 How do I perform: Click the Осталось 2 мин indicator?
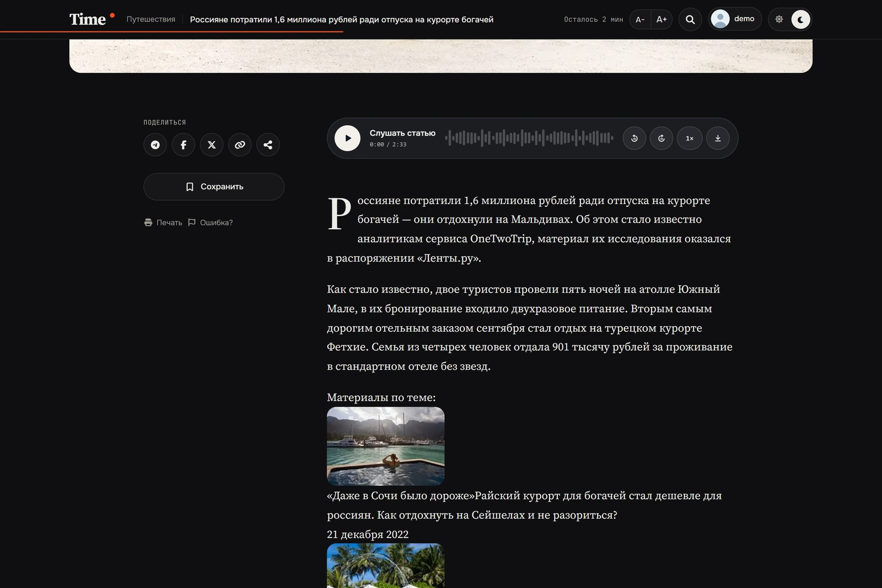[594, 19]
